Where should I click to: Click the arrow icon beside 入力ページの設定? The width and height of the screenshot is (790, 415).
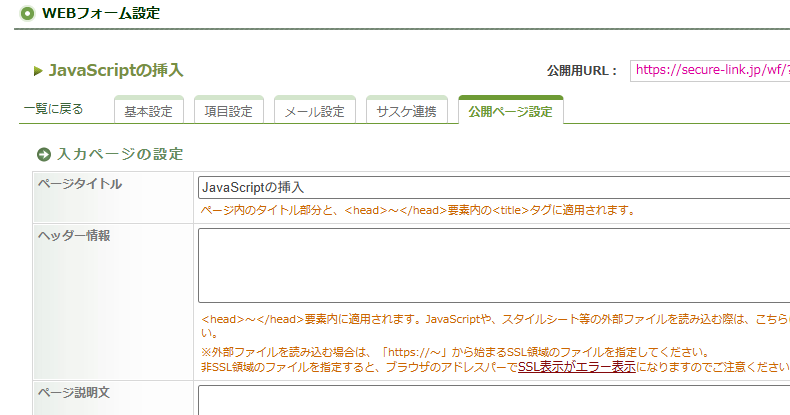point(44,154)
